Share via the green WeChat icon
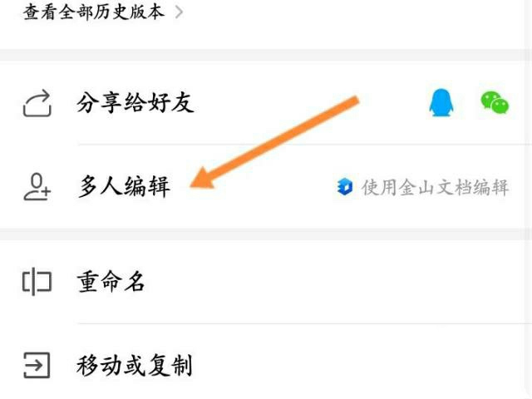The width and height of the screenshot is (532, 399). [495, 102]
